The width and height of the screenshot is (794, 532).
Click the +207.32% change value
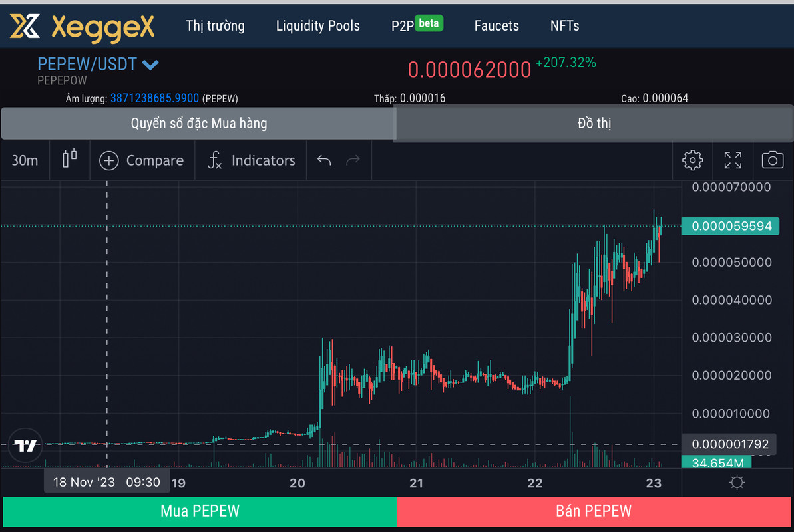(566, 63)
